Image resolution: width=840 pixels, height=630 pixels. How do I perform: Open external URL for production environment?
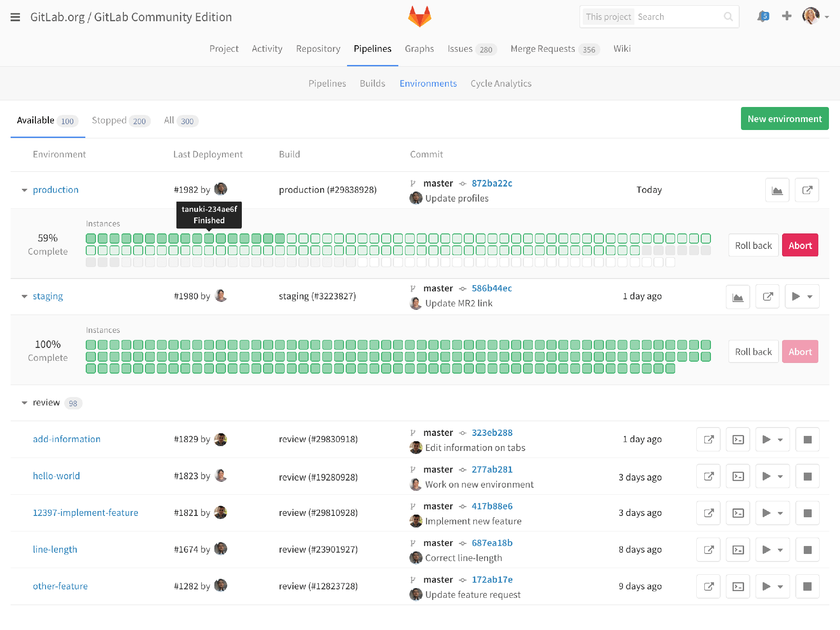point(807,190)
